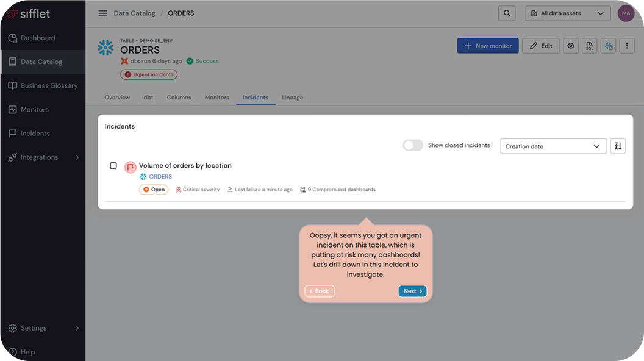Click the green Success check icon
The height and width of the screenshot is (361, 644).
[190, 61]
